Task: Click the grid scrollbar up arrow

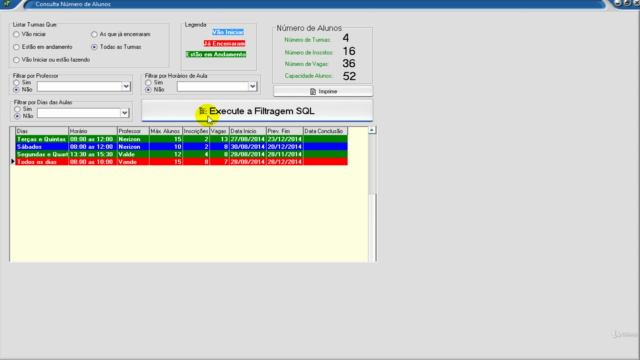Action: (x=372, y=130)
